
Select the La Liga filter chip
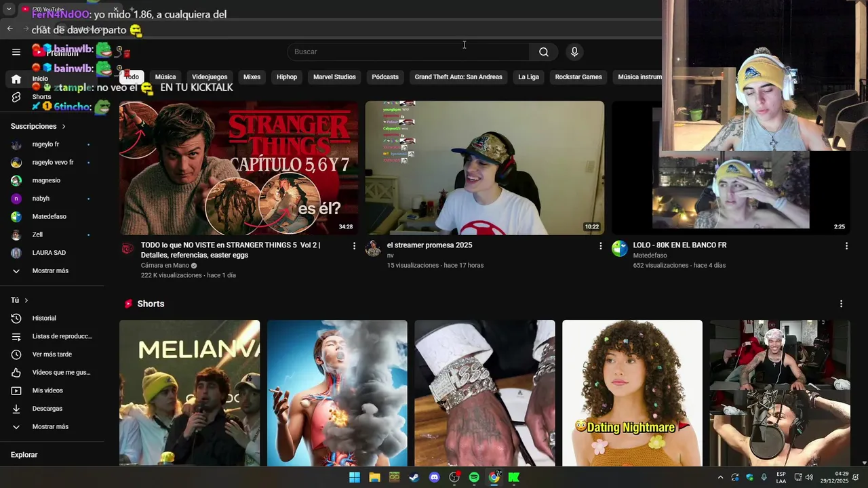click(528, 77)
